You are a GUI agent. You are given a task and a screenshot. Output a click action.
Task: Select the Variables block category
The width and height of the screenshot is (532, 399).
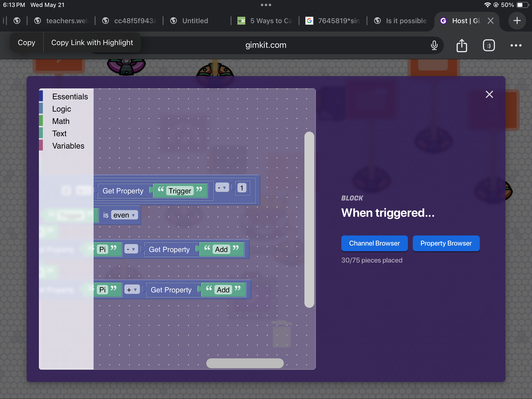[x=68, y=146]
